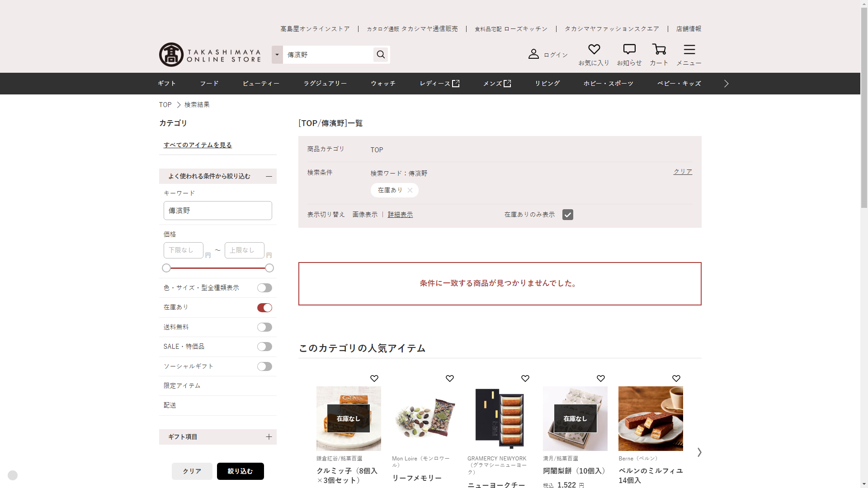
Task: Click the search magnifier icon
Action: 381,55
